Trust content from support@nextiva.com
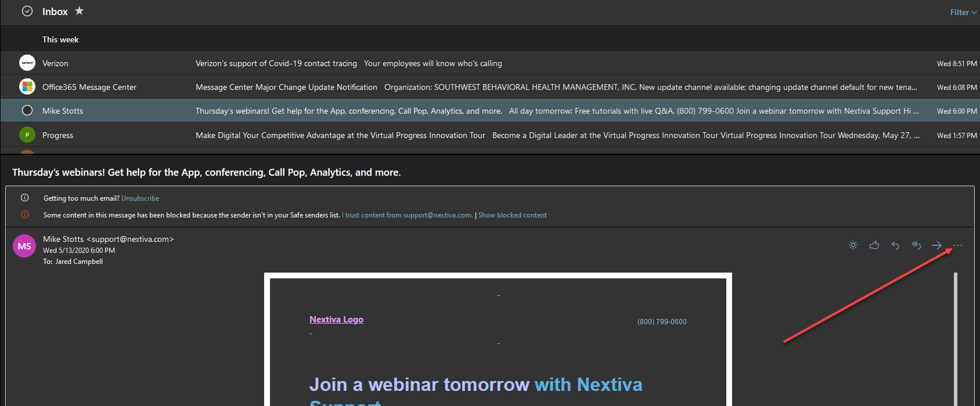 [408, 215]
